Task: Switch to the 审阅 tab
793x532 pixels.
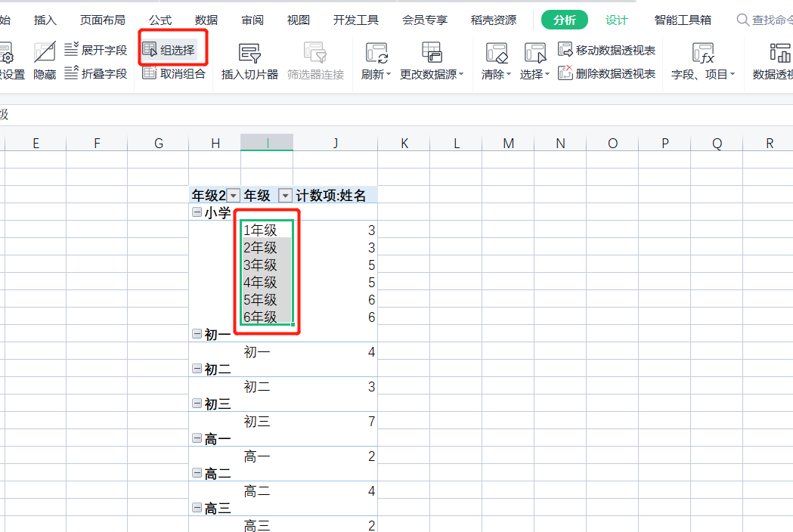Action: tap(252, 20)
